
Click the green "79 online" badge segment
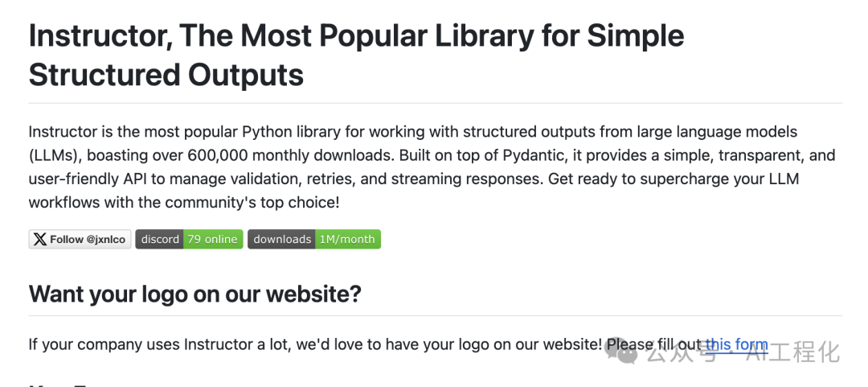(213, 240)
